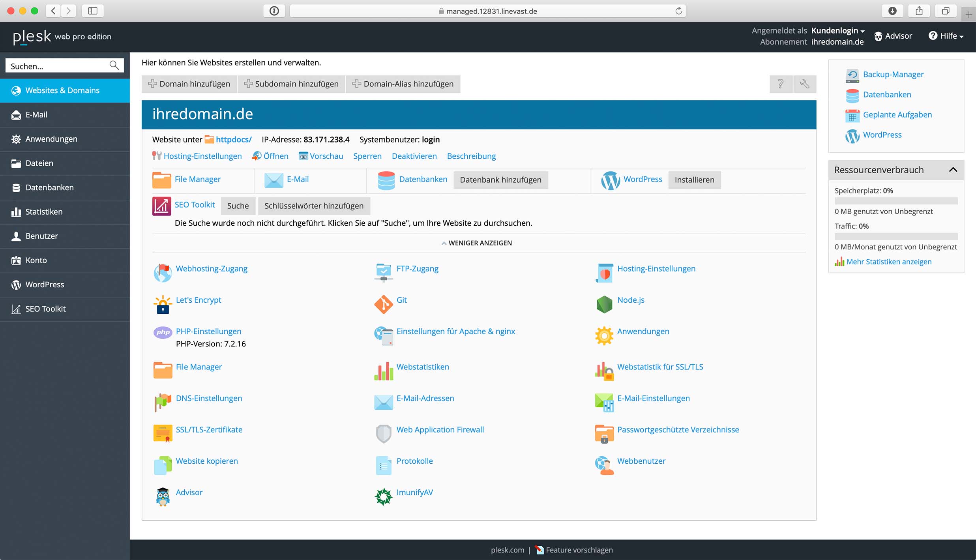Click the wrench settings button
976x560 pixels.
(804, 84)
